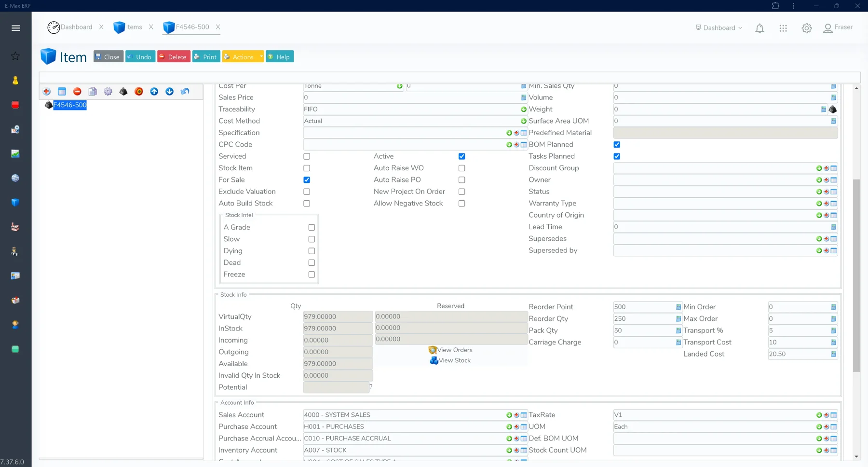Click the Close button in Item toolbar
The image size is (868, 467).
(x=108, y=57)
